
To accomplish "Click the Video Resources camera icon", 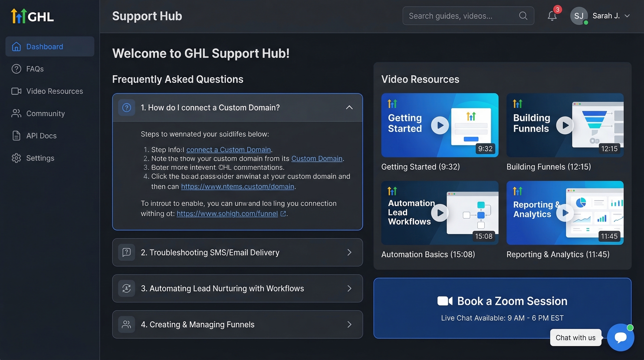I will click(x=16, y=91).
